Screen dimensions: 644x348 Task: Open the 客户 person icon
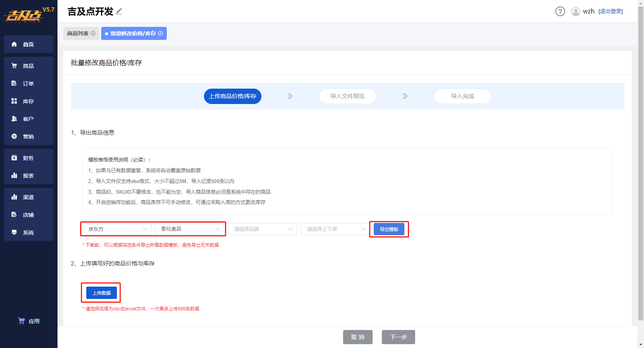(14, 119)
